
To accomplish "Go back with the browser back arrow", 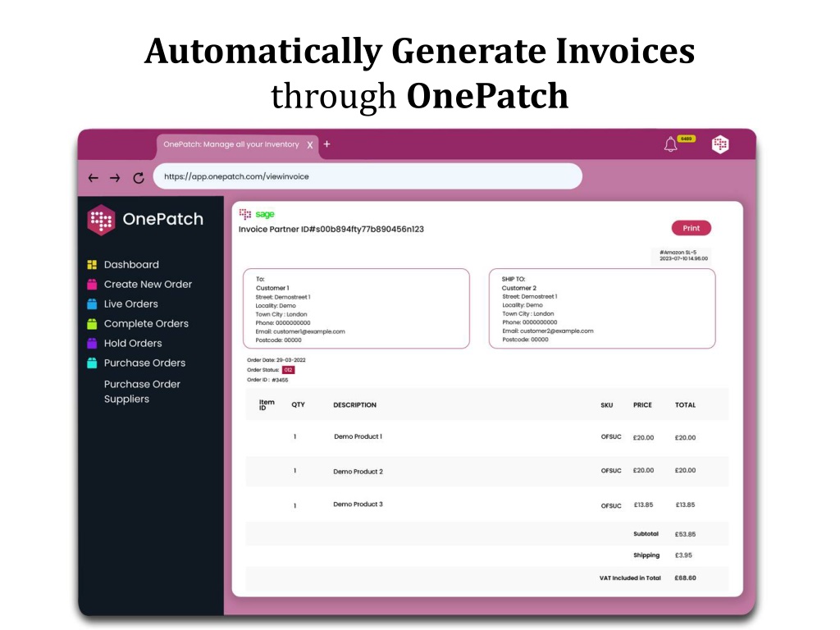I will [94, 178].
